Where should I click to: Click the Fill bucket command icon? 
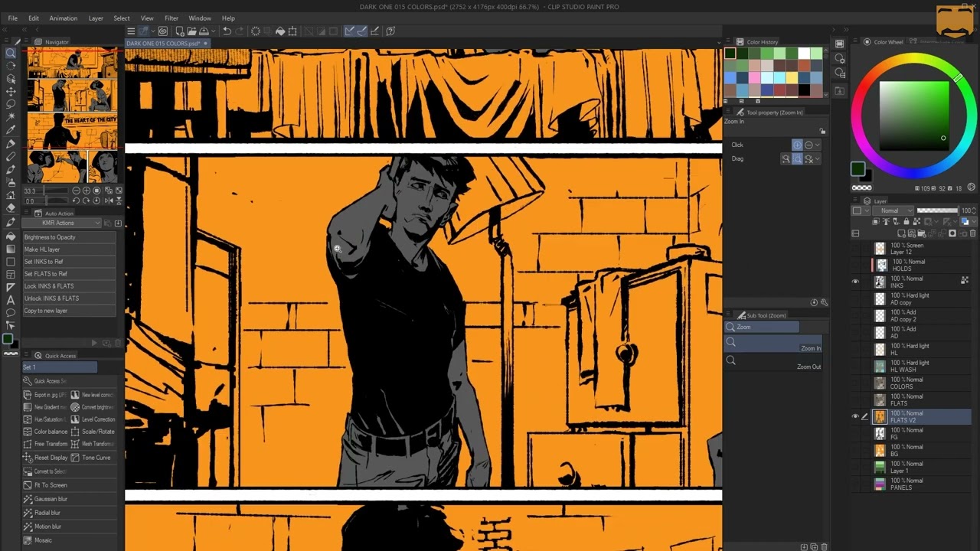[280, 31]
